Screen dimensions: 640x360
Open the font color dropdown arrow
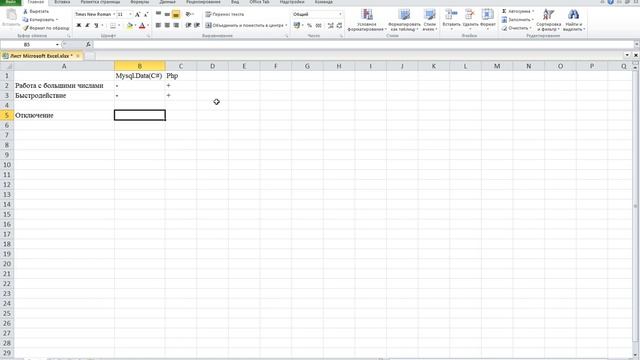pyautogui.click(x=148, y=25)
